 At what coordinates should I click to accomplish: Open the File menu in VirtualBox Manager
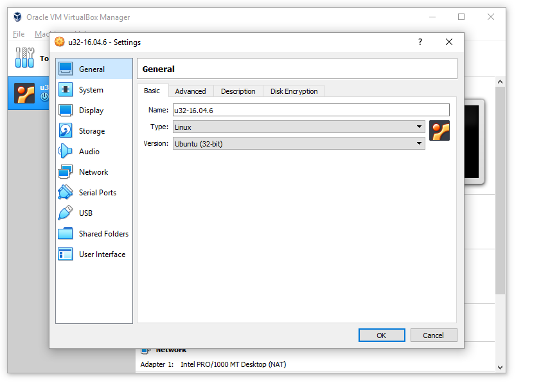click(19, 34)
